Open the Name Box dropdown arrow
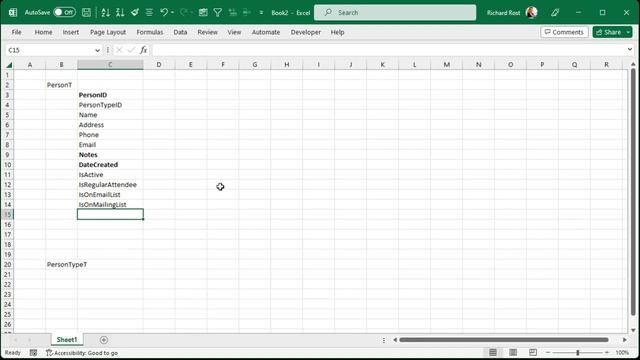 [x=97, y=50]
